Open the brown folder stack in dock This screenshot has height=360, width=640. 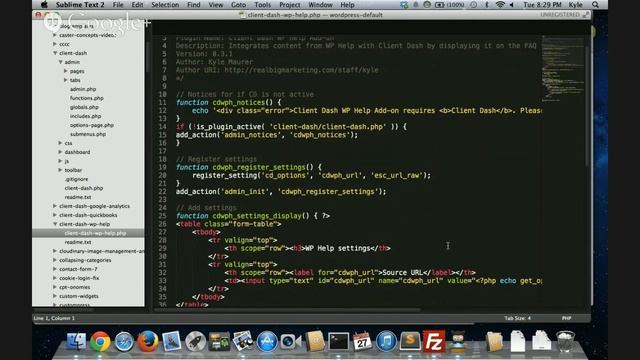click(x=494, y=341)
